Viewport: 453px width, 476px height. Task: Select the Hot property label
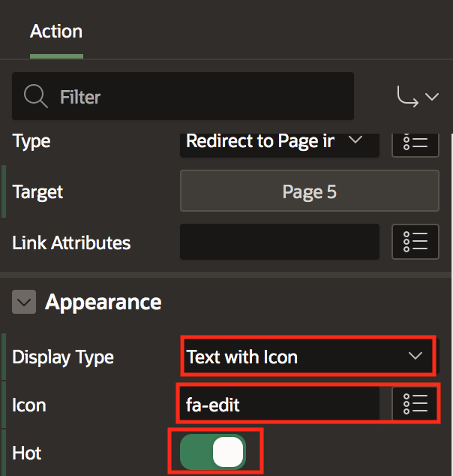click(27, 453)
